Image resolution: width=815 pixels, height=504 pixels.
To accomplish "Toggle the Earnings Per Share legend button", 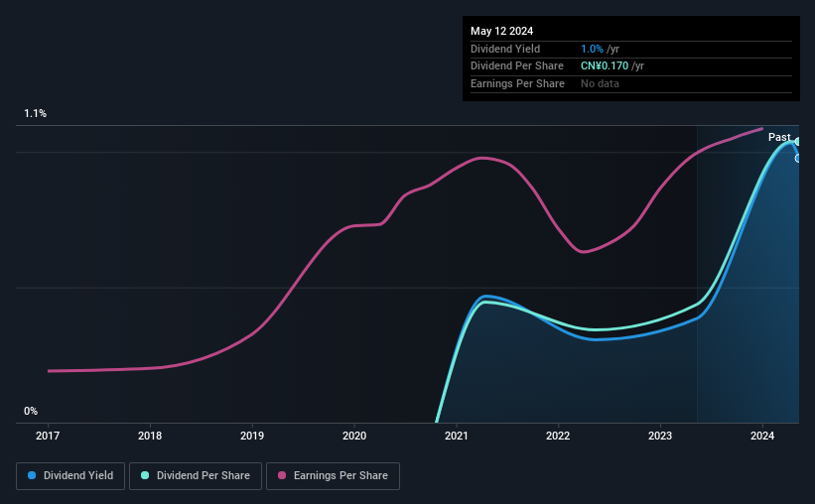I will (333, 476).
